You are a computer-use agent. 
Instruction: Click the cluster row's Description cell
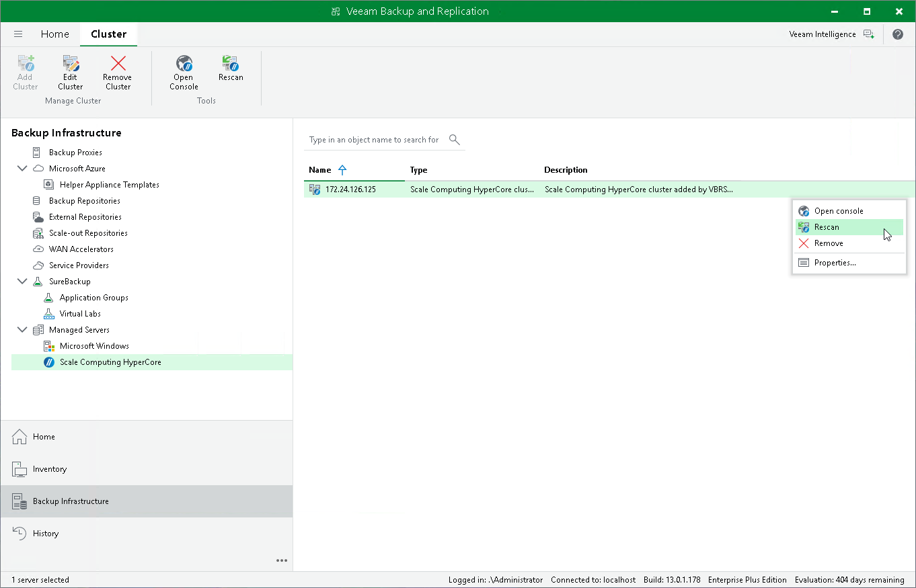coord(639,190)
